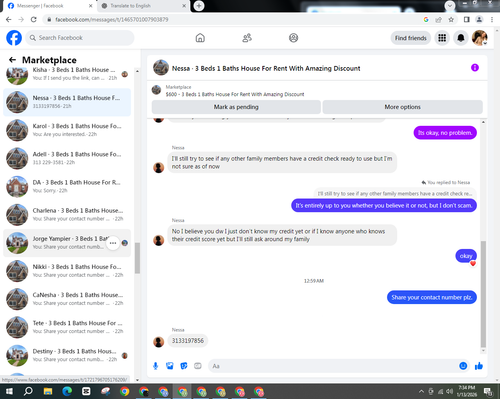Open the Facebook menu grid icon
Viewport: 500px width, 399px height.
pos(442,38)
